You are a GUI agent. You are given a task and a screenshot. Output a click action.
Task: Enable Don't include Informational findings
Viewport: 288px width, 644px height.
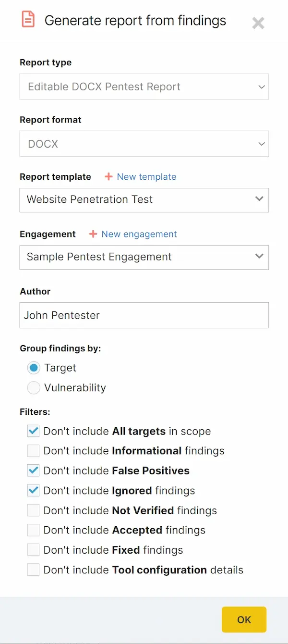[33, 450]
